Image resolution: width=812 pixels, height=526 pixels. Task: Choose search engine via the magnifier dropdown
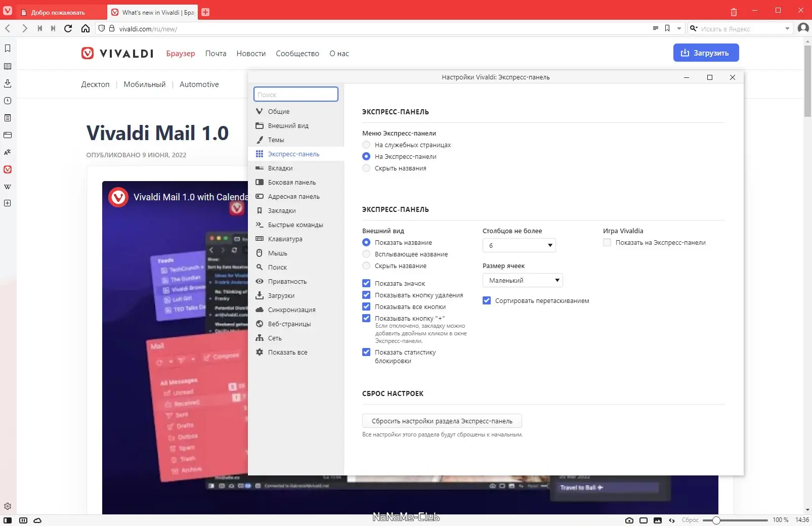694,28
